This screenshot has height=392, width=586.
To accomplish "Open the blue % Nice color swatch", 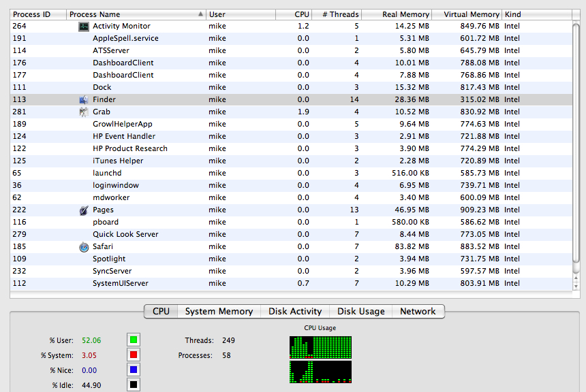I will tap(134, 370).
